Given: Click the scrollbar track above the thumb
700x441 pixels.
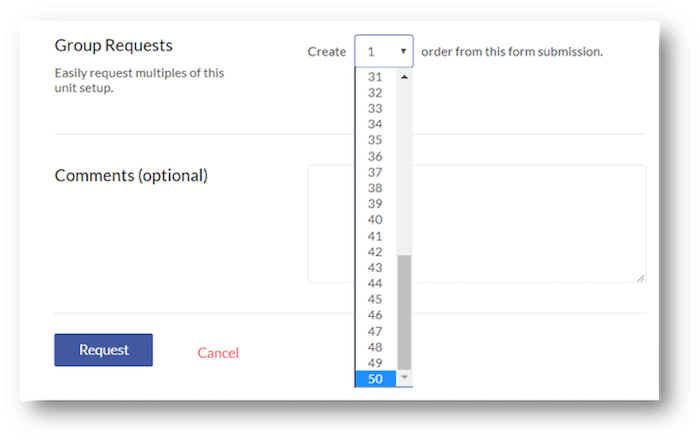Looking at the screenshot, I should [x=404, y=170].
